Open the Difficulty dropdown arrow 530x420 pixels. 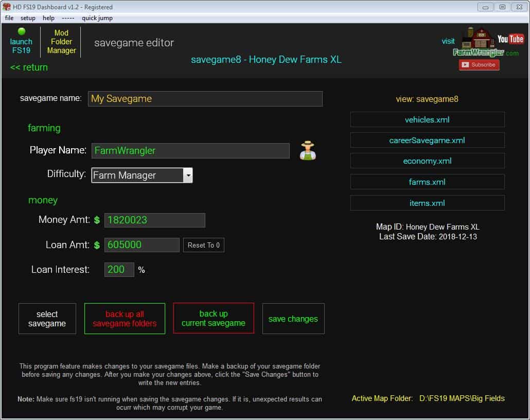pyautogui.click(x=188, y=176)
